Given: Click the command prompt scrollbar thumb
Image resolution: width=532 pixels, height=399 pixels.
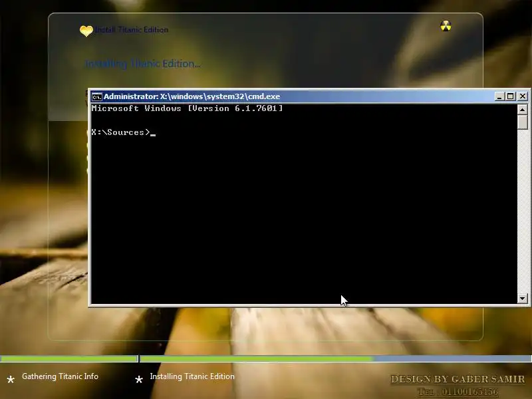Looking at the screenshot, I should coord(522,122).
